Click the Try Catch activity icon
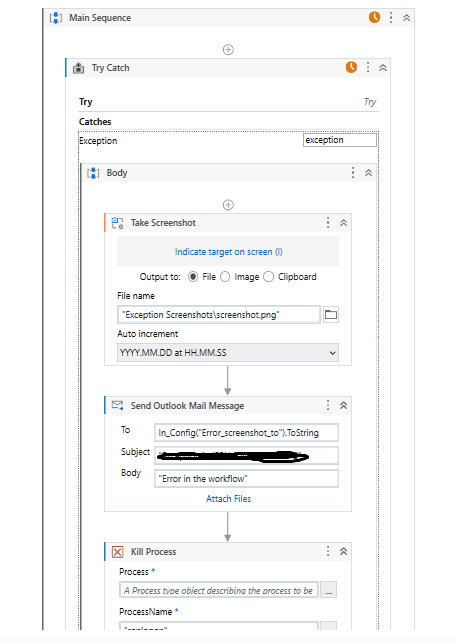This screenshot has width=454, height=642. click(79, 68)
